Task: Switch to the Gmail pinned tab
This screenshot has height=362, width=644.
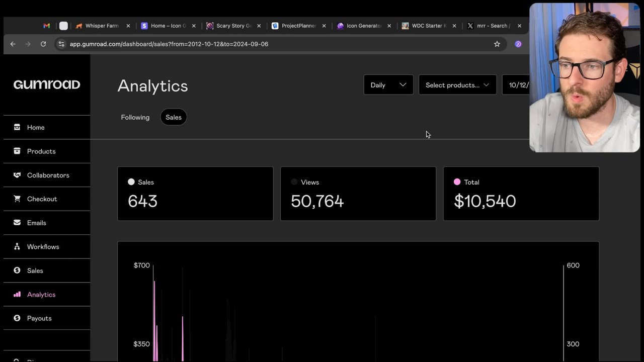Action: [x=47, y=26]
